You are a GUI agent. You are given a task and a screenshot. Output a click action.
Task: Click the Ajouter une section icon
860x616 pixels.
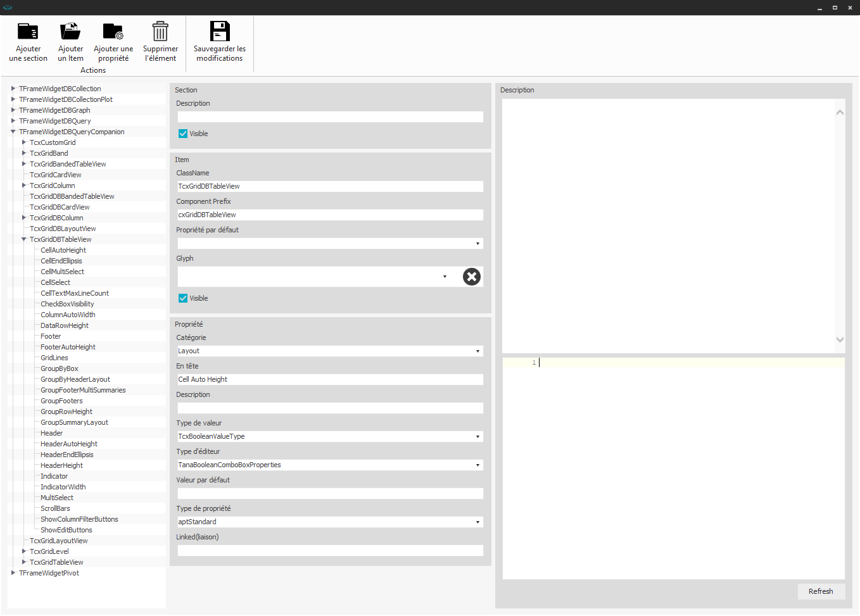pos(28,31)
